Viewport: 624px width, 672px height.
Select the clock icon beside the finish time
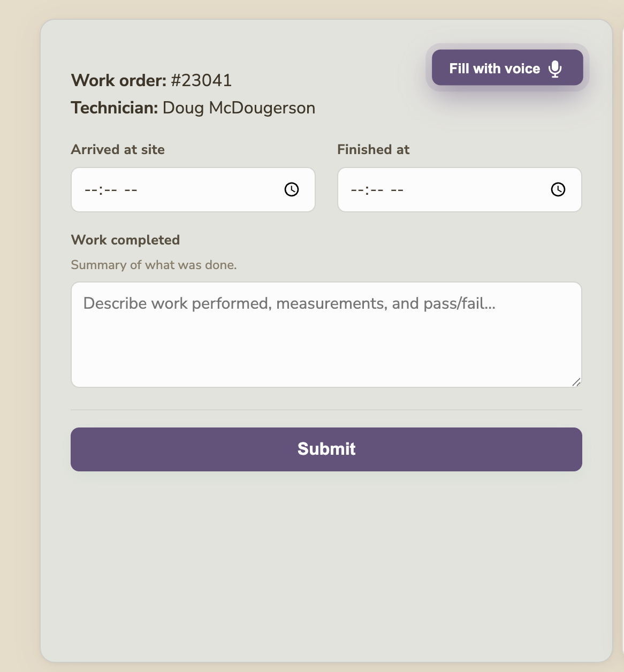558,189
